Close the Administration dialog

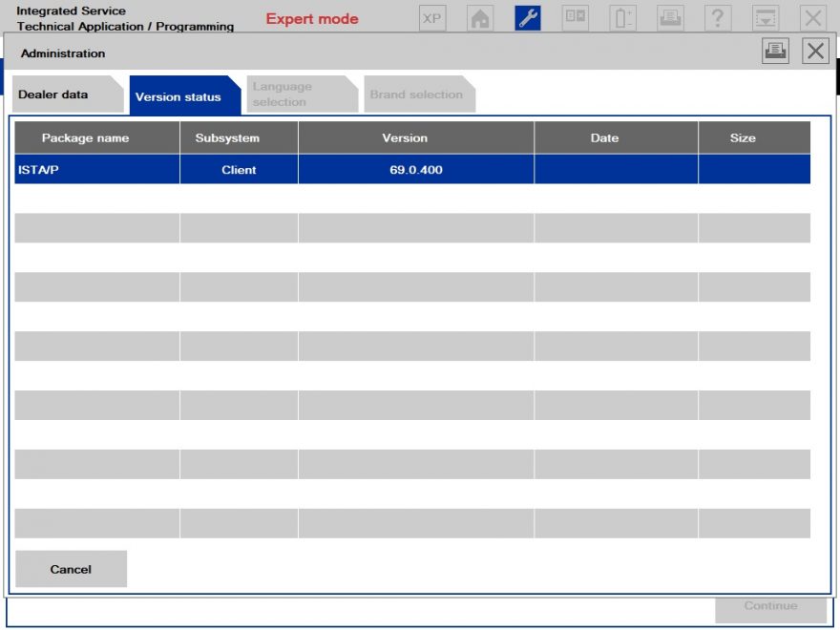click(814, 52)
